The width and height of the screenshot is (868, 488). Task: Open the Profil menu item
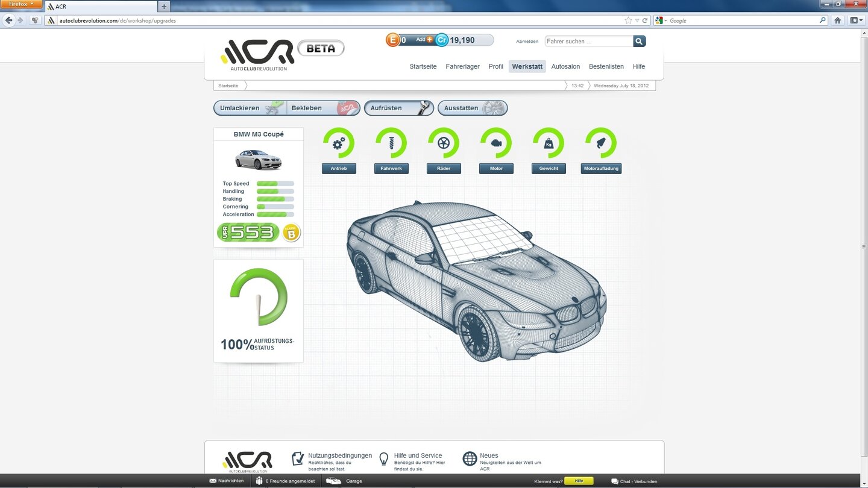pyautogui.click(x=495, y=66)
